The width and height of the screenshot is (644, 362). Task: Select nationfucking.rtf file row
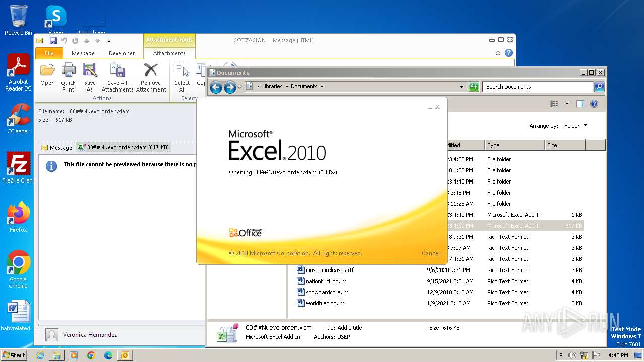tap(440, 281)
